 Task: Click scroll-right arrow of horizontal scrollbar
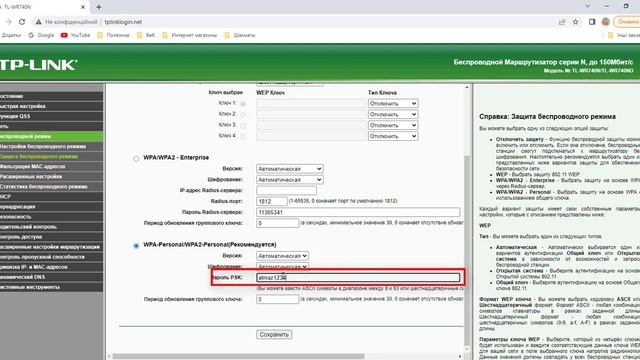[x=460, y=356]
